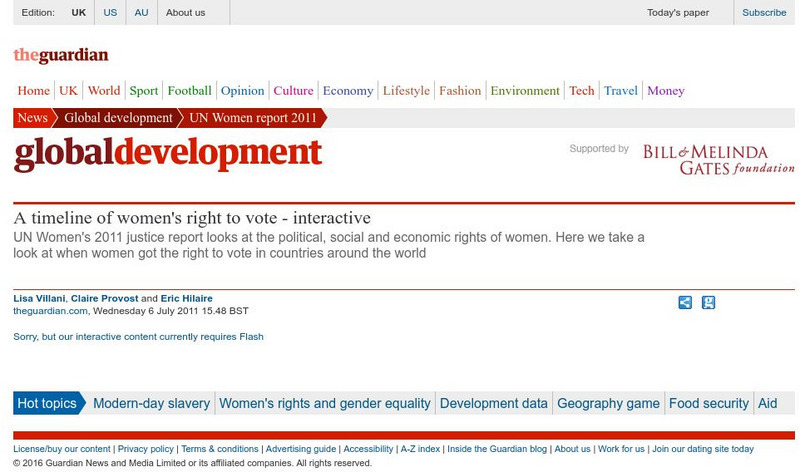
Task: Click the News breadcrumb
Action: 33,118
